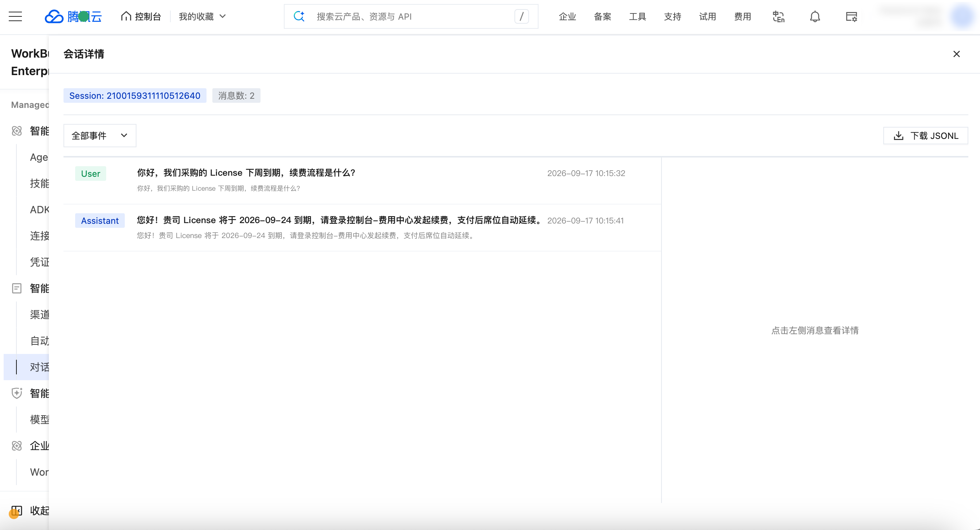Click timestamp 2026-09-17 10:15:32
980x530 pixels.
tap(586, 174)
